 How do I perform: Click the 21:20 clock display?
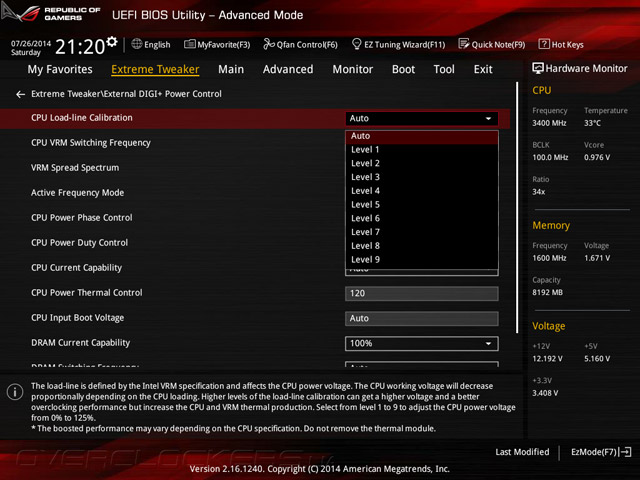pos(80,47)
